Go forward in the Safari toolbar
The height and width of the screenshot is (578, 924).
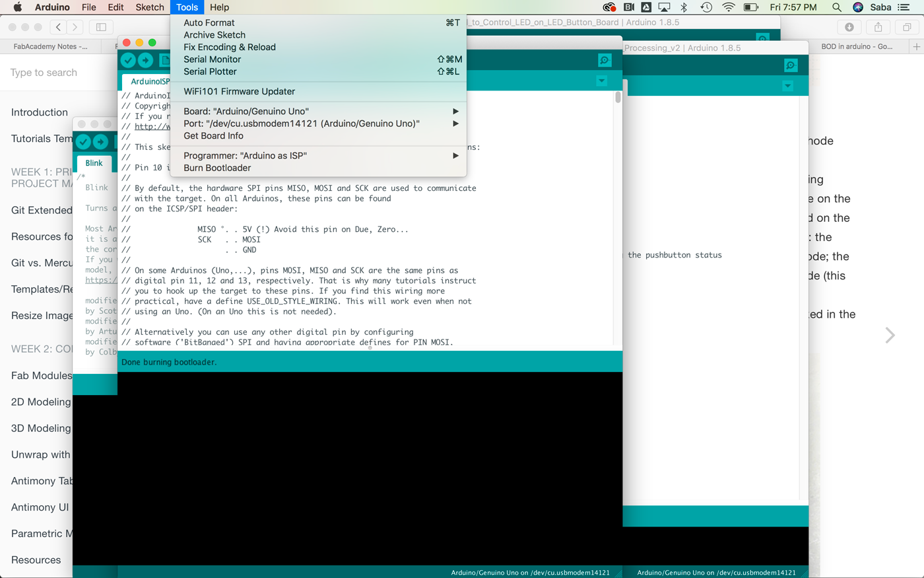coord(75,27)
